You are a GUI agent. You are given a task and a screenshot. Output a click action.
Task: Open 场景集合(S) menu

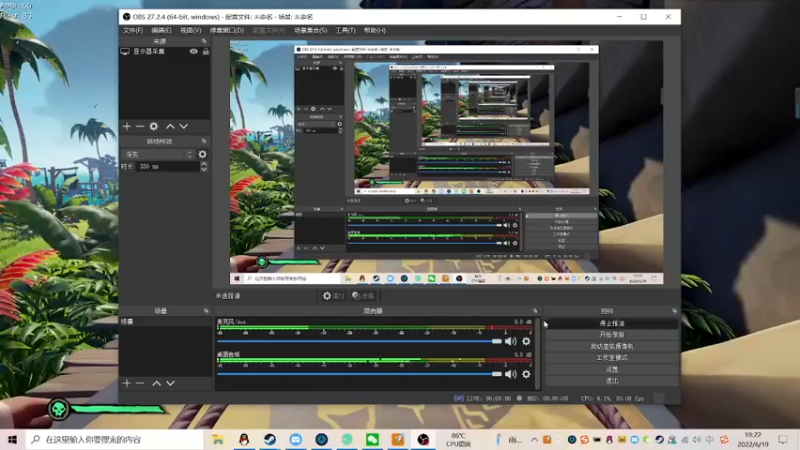(310, 31)
